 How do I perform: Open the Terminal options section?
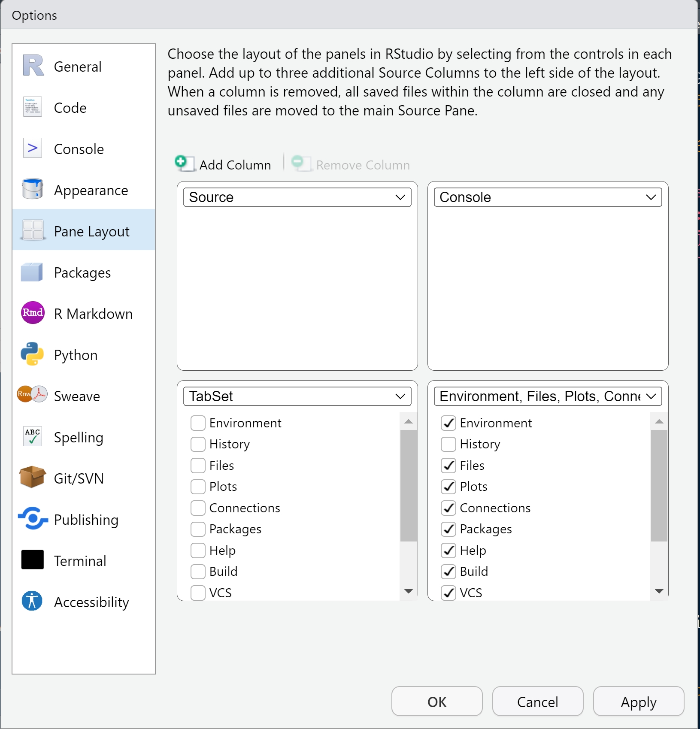pyautogui.click(x=80, y=561)
